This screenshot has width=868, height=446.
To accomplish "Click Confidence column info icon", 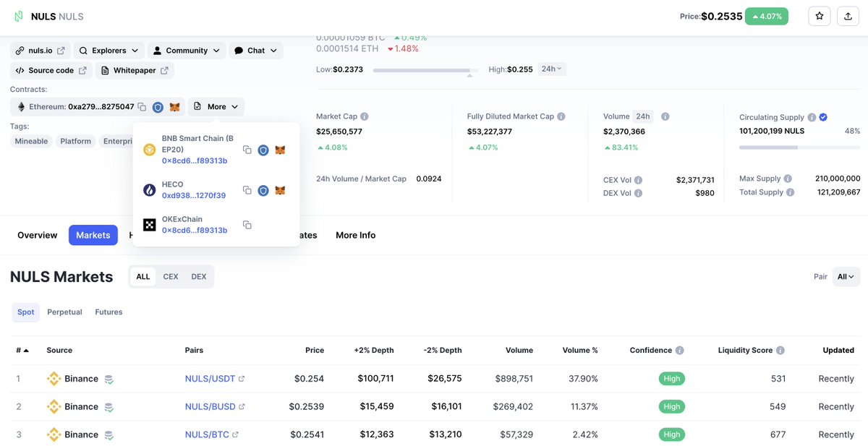I will pos(679,351).
